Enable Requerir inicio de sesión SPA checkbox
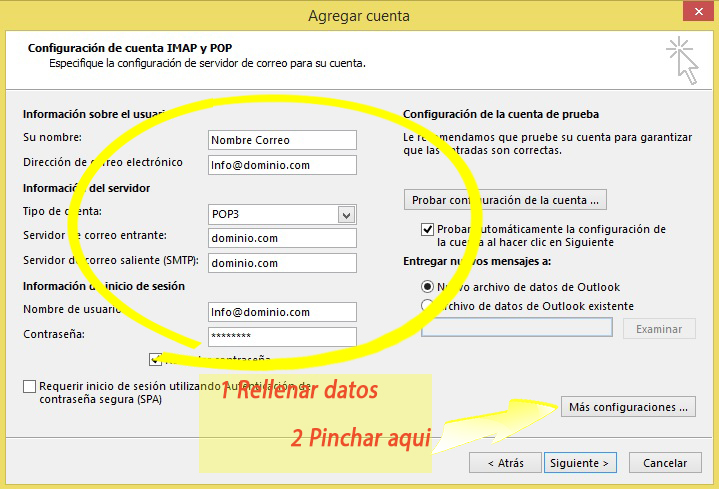The width and height of the screenshot is (719, 489). [x=29, y=387]
